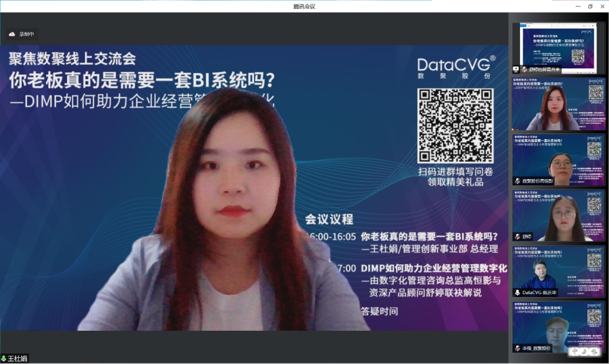
Task: Select the 舒婷 participant video thumbnail
Action: point(558,216)
